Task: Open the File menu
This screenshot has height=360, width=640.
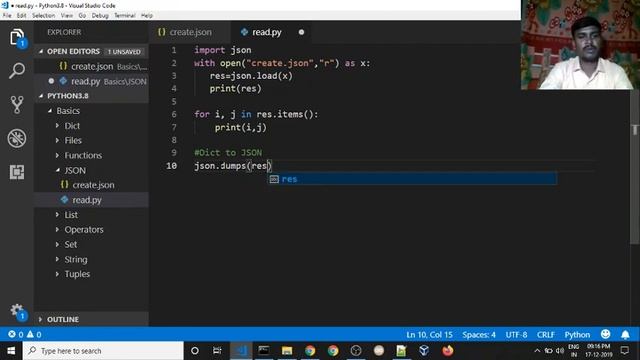Action: [x=7, y=16]
